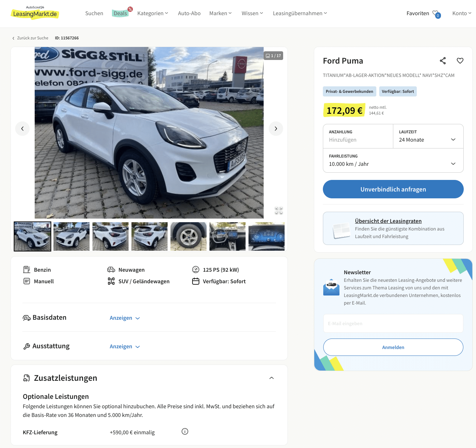Open the Leasingübernahmen dropdown menu
The width and height of the screenshot is (476, 448).
tap(300, 13)
